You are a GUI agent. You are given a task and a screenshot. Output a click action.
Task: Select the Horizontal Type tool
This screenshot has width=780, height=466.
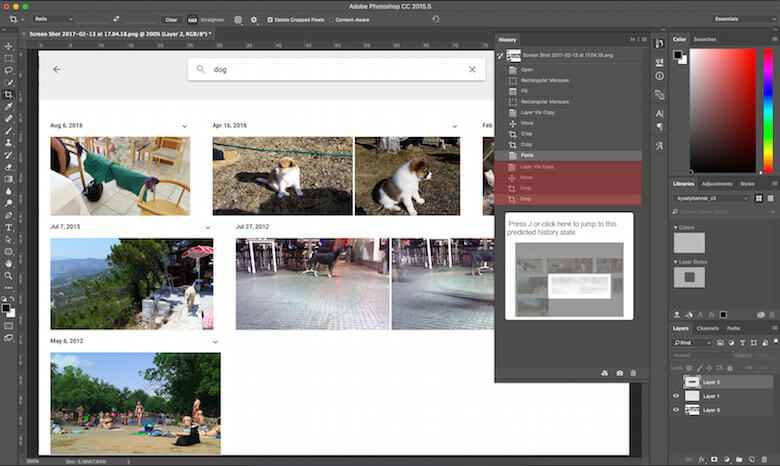point(8,227)
